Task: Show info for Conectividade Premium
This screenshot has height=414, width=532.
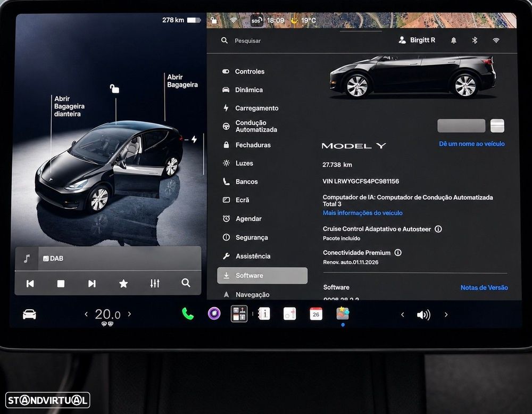Action: click(398, 252)
